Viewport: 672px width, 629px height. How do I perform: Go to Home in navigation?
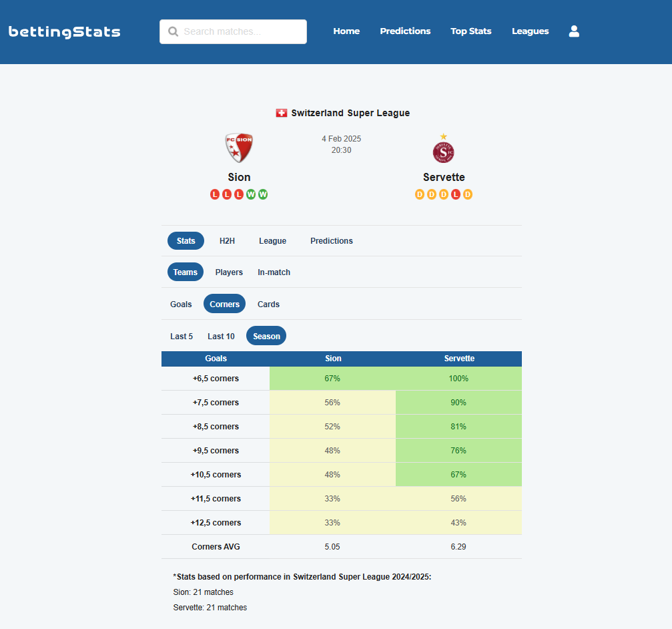346,31
